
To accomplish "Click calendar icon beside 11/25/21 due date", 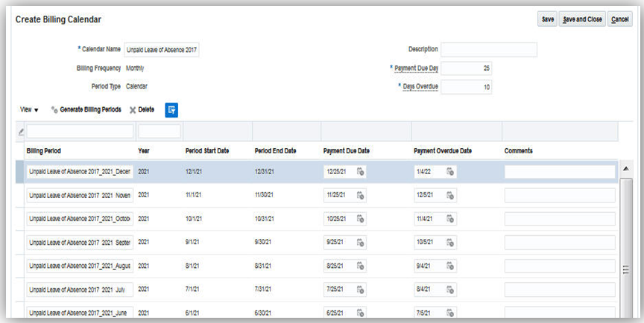I will (x=361, y=196).
